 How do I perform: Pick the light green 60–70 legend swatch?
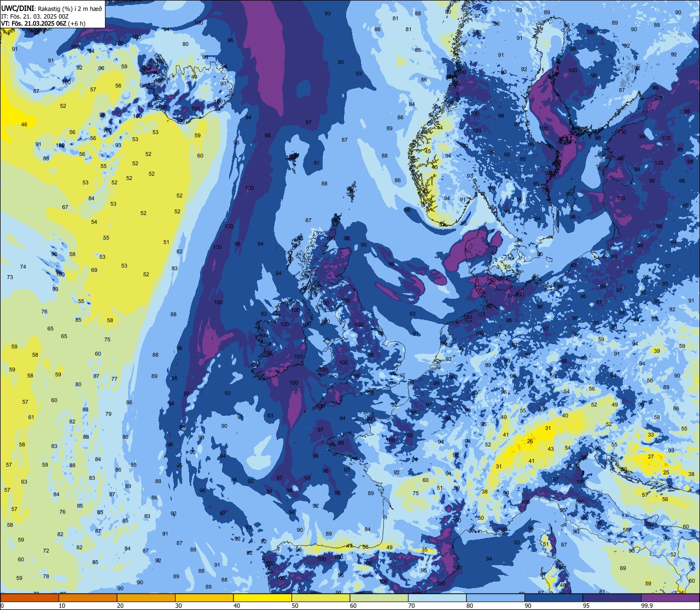[x=379, y=597]
